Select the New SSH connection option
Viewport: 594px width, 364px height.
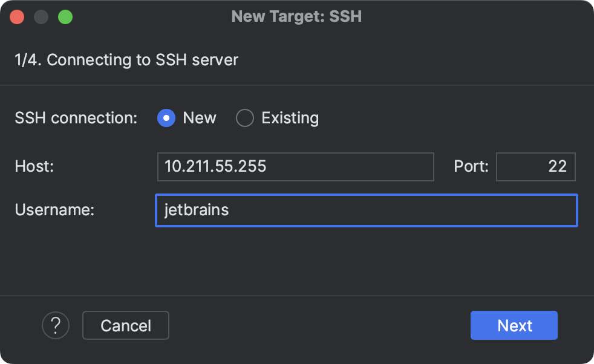pos(166,118)
